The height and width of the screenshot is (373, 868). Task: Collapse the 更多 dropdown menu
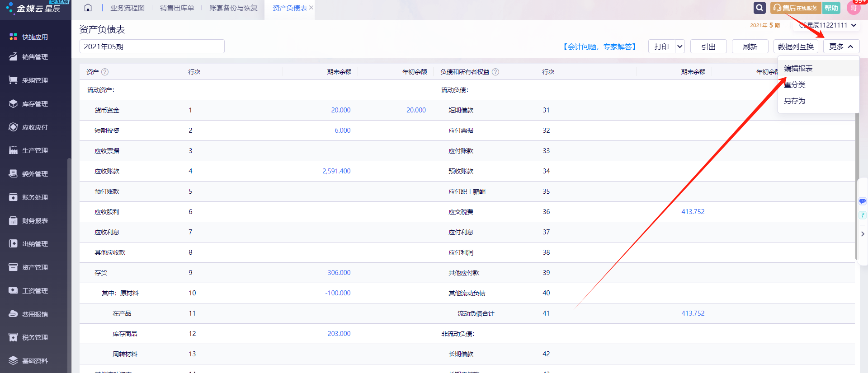[x=841, y=47]
